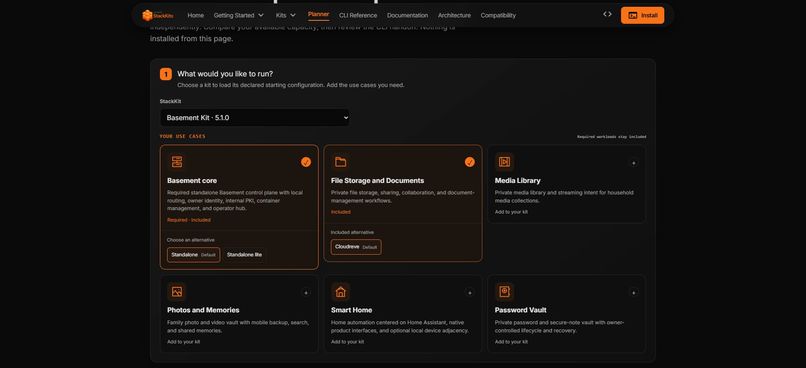The image size is (806, 368).
Task: Add Media Library with its plus toggle
Action: pos(633,163)
